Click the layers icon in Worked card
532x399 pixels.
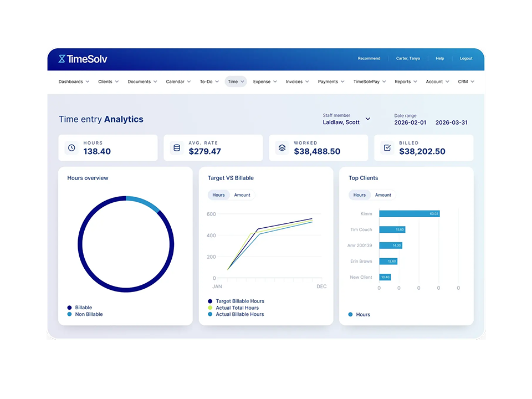[282, 148]
